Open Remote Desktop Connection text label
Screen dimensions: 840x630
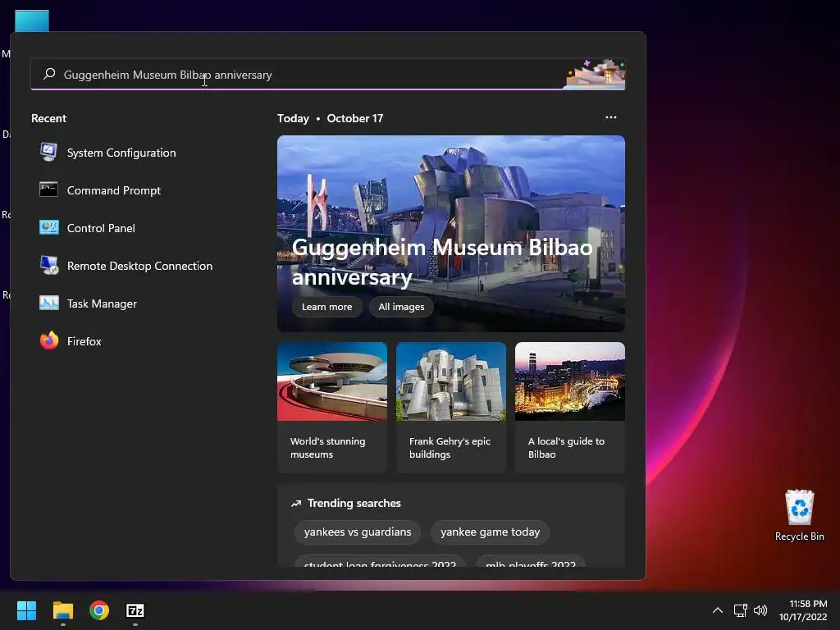(139, 266)
